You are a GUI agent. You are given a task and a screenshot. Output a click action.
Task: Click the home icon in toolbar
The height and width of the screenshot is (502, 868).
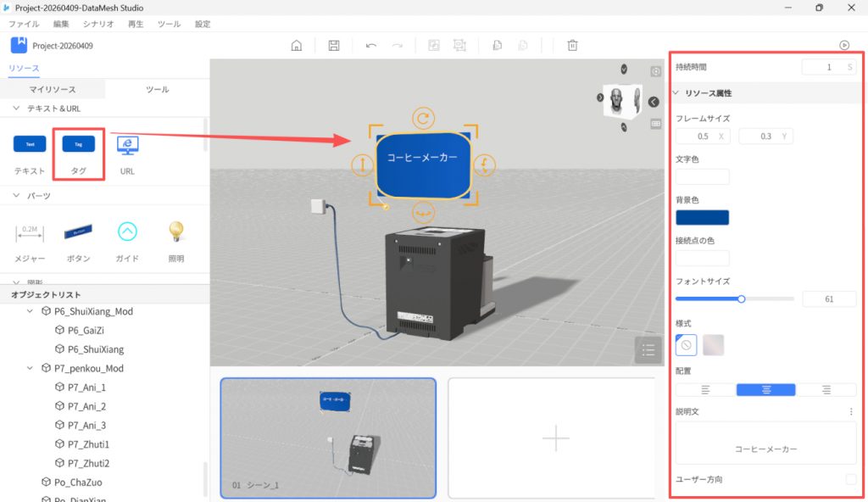click(x=296, y=46)
